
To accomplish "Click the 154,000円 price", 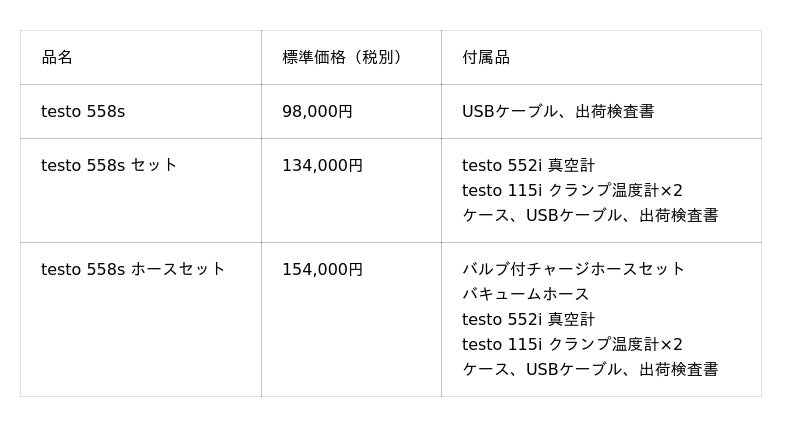I will (x=322, y=270).
